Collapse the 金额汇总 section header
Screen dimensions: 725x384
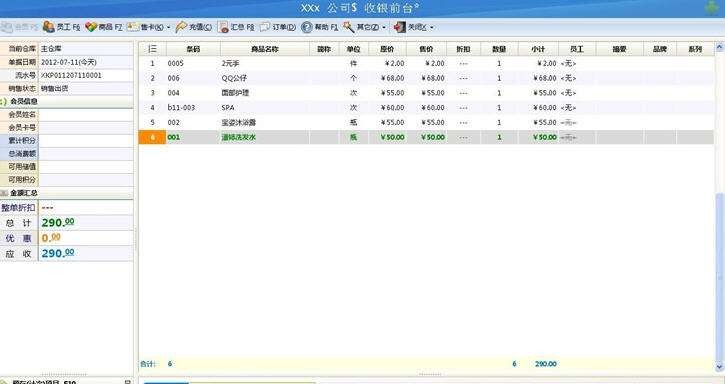[x=67, y=193]
